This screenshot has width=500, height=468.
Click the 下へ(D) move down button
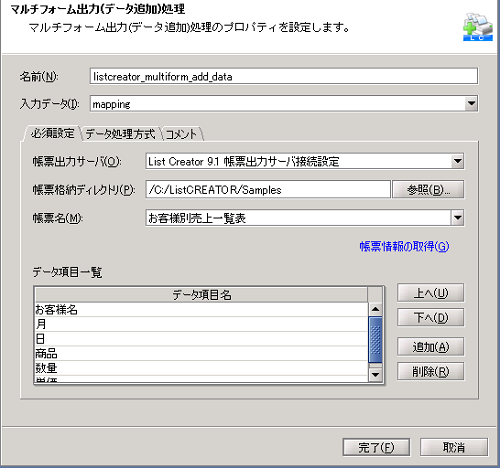(430, 318)
